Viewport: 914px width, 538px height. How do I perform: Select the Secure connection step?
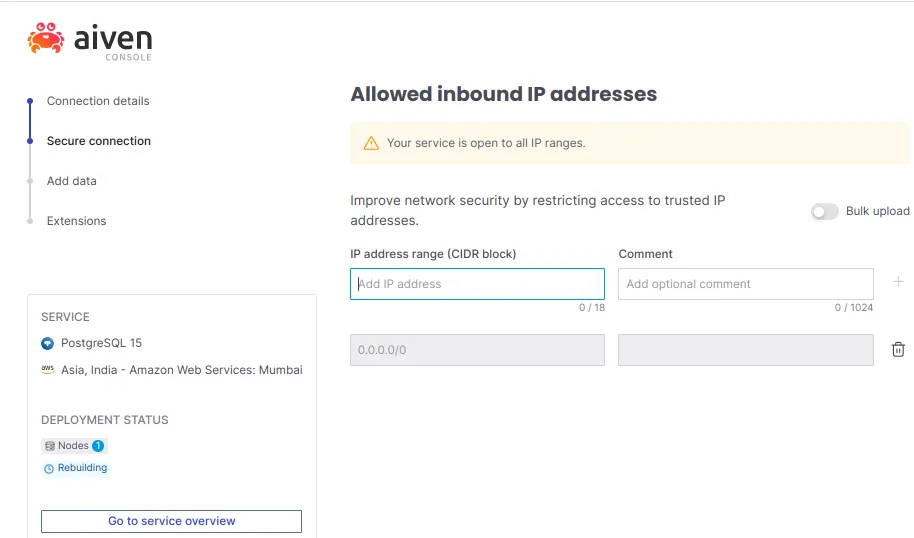[x=99, y=141]
